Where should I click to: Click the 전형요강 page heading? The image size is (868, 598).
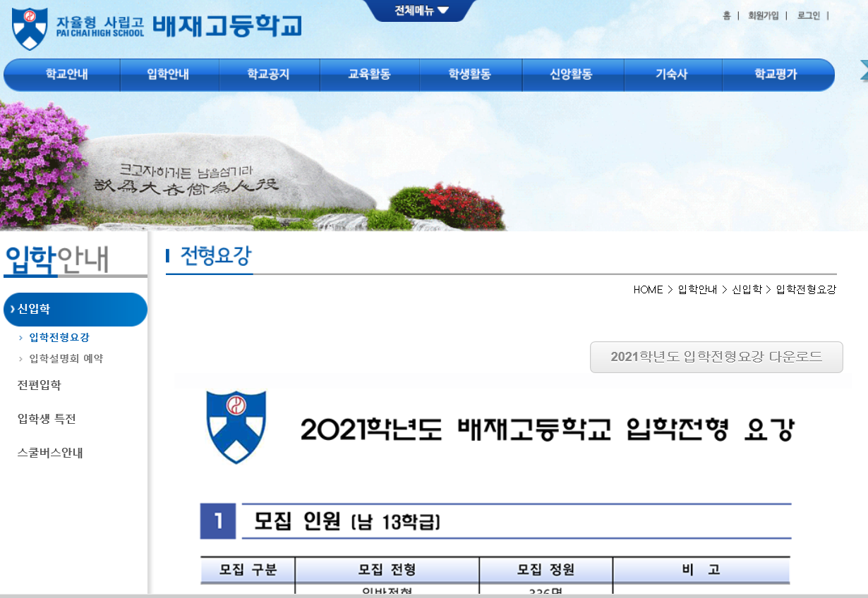click(215, 256)
